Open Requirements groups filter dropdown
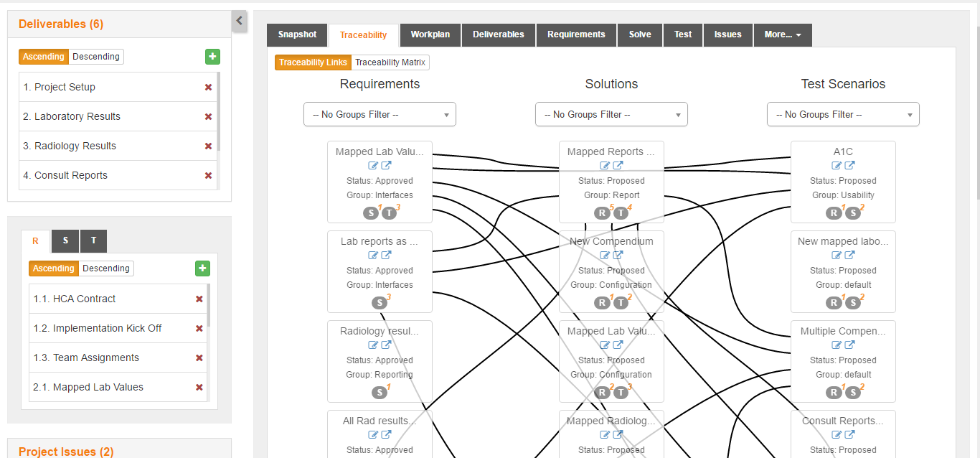980x458 pixels. [380, 114]
